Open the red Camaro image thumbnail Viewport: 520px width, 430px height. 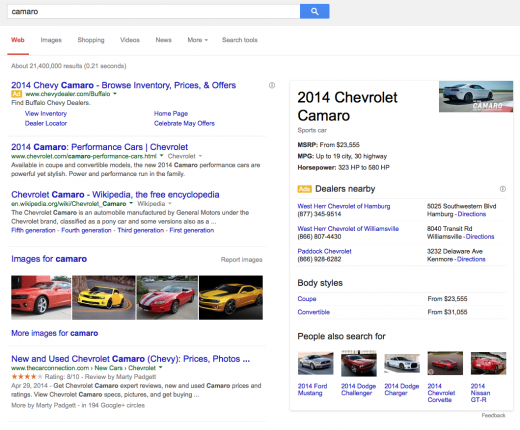(x=41, y=297)
